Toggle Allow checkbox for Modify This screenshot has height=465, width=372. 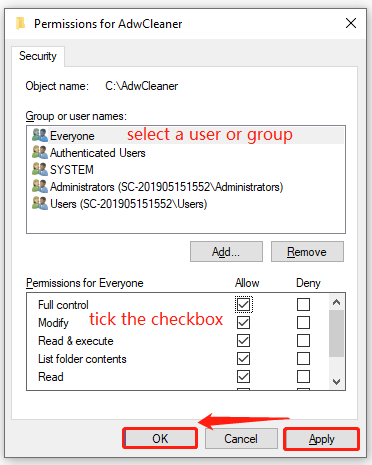pyautogui.click(x=243, y=322)
